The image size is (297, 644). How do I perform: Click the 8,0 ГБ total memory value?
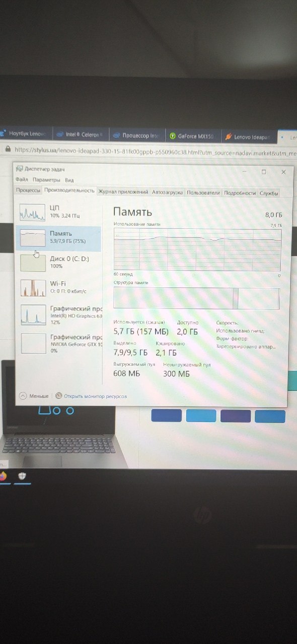point(274,215)
